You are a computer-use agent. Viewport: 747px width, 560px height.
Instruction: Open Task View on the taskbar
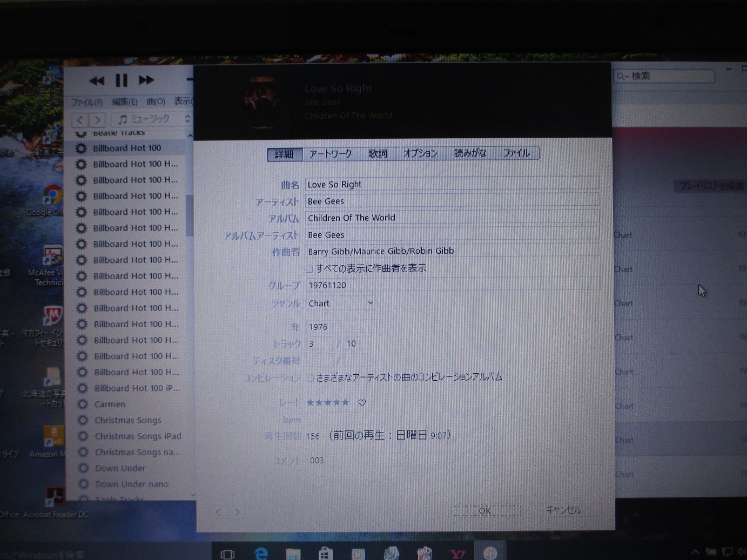pyautogui.click(x=227, y=554)
